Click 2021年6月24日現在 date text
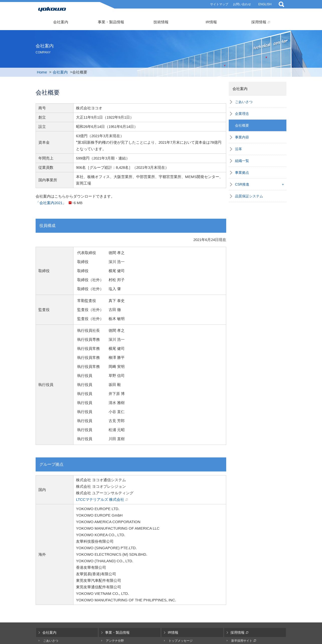 210,240
